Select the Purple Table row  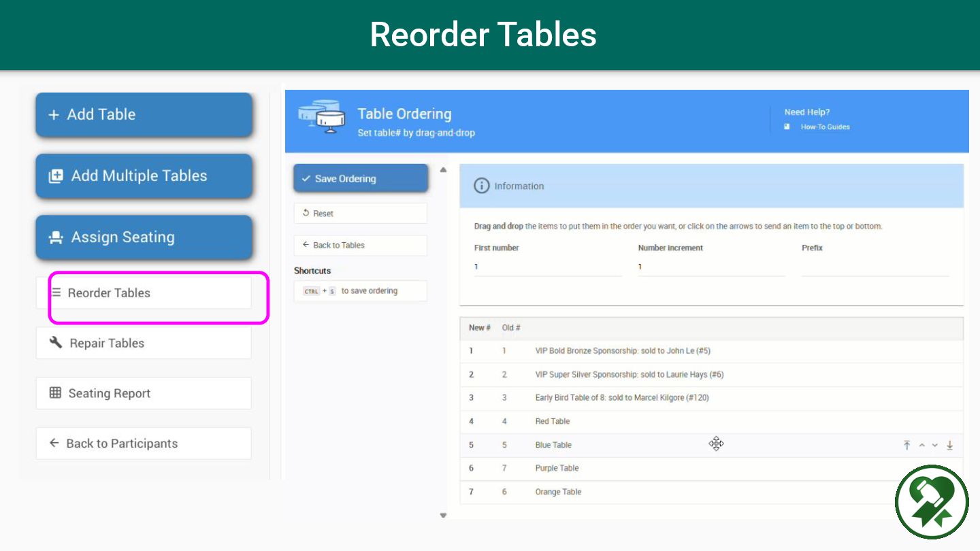[x=711, y=468]
